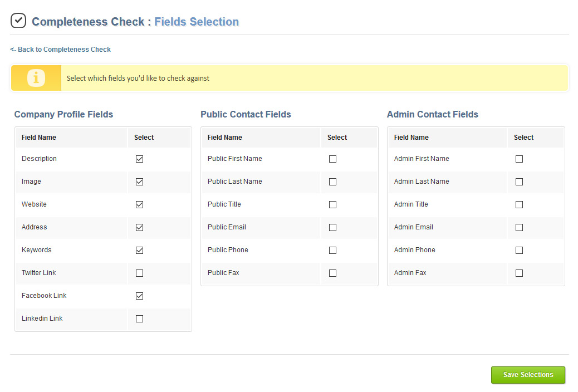Click Back to Completeness Check link
Image resolution: width=578 pixels, height=392 pixels.
60,49
